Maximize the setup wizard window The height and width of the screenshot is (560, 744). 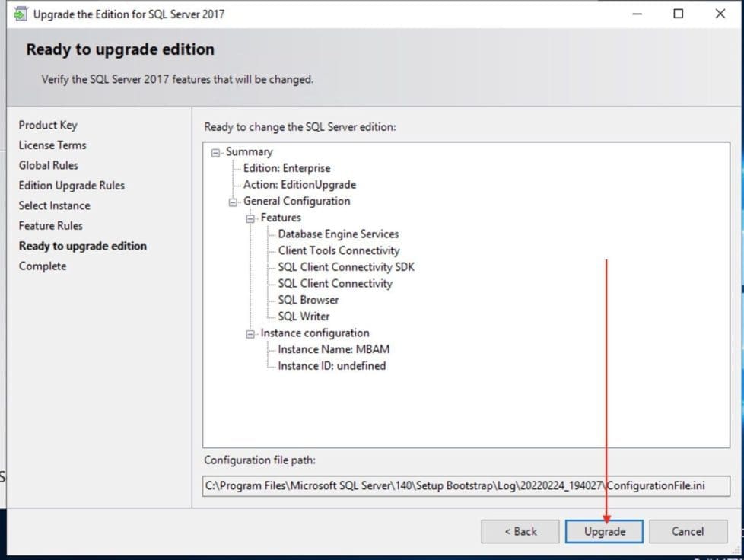pyautogui.click(x=678, y=14)
